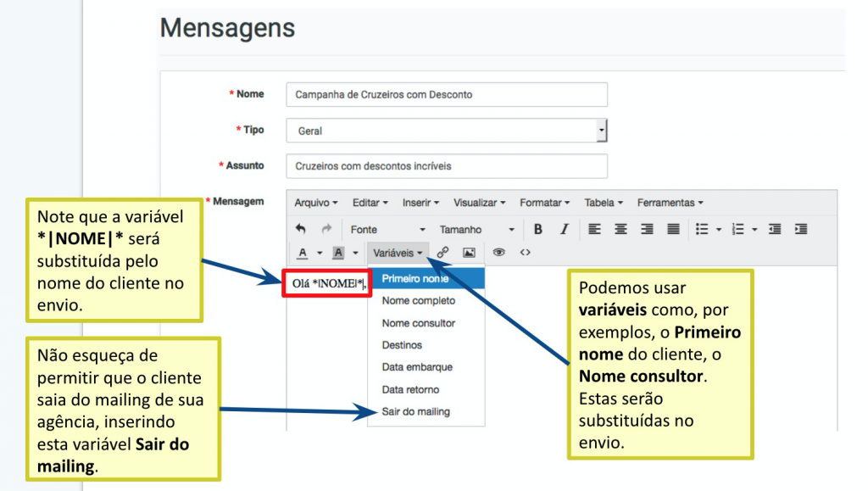Expand bullet list style dropdown arrow
Viewport: 868px width, 491px height.
(719, 229)
